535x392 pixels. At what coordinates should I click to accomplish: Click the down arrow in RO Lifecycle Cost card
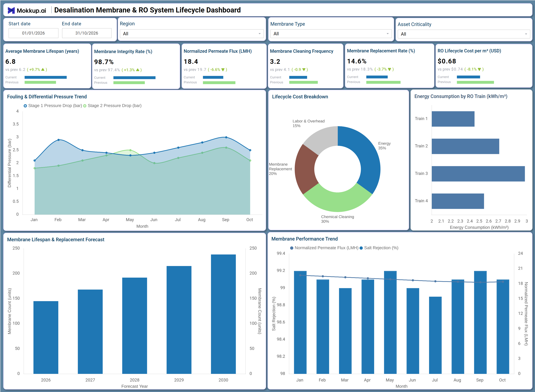tap(479, 69)
